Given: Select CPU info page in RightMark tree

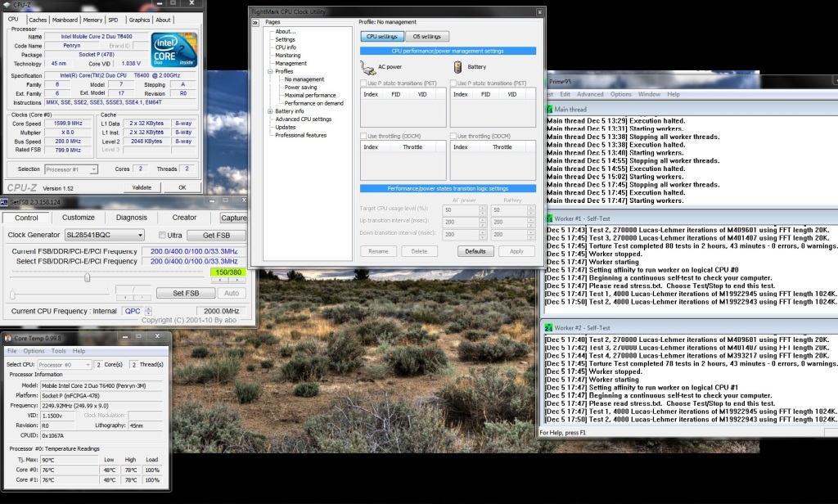Looking at the screenshot, I should point(286,47).
